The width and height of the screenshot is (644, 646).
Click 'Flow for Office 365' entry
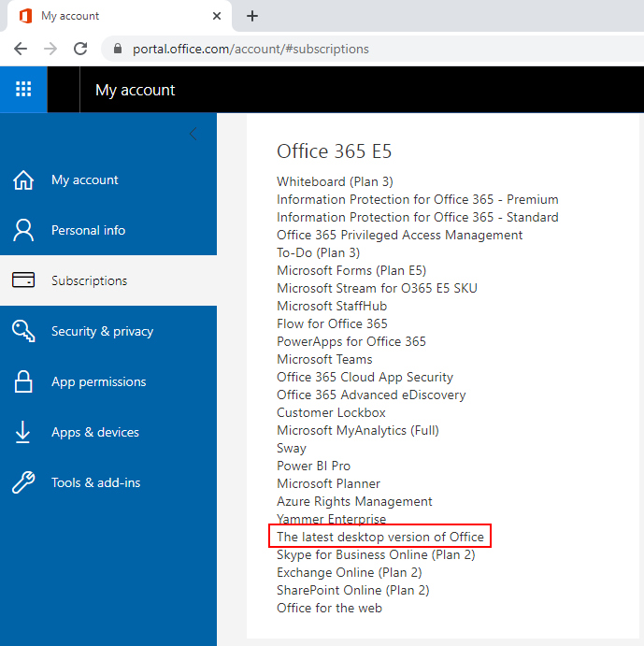(332, 323)
